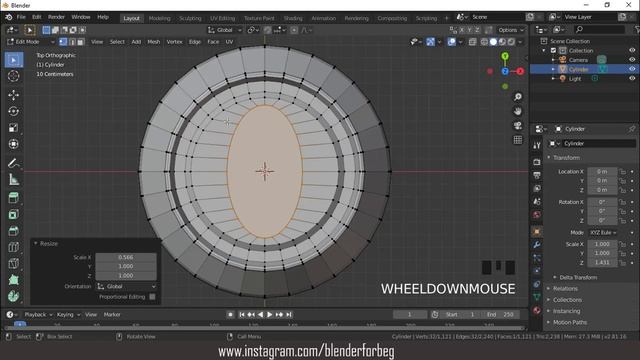This screenshot has height=360, width=640.
Task: Select the Bevel tool
Action: tap(13, 231)
